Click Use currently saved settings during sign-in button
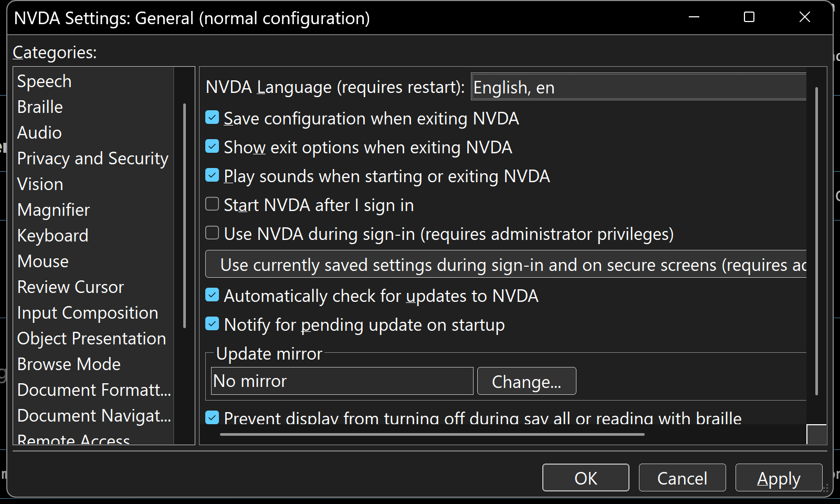 click(506, 264)
